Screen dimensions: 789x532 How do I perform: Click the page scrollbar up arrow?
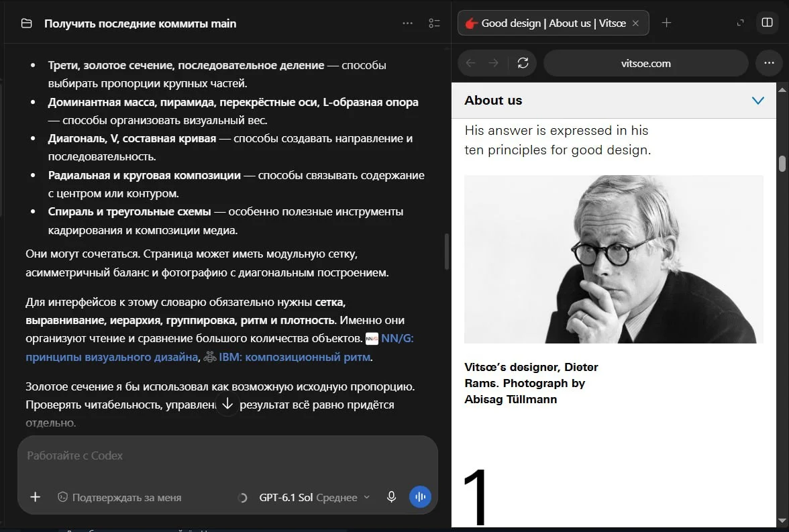pos(782,90)
